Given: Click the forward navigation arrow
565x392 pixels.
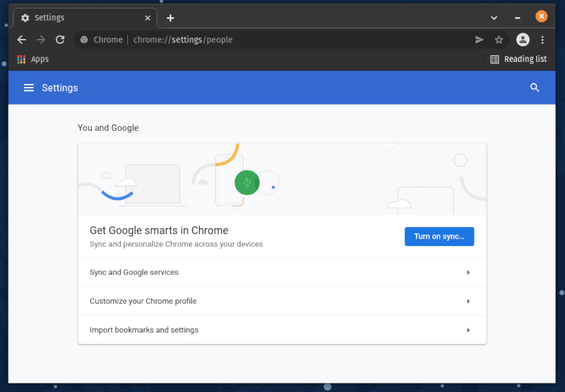Looking at the screenshot, I should [41, 40].
